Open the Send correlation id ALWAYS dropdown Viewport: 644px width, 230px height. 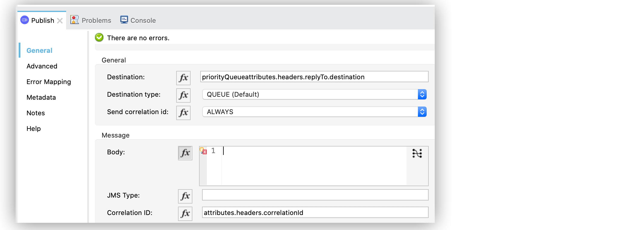tap(422, 111)
